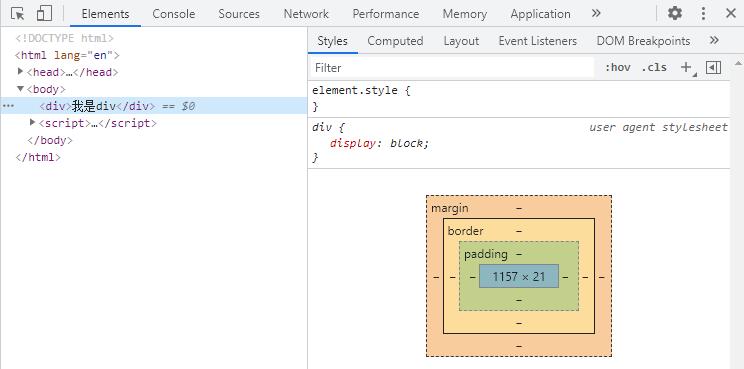Click the block property value

408,143
